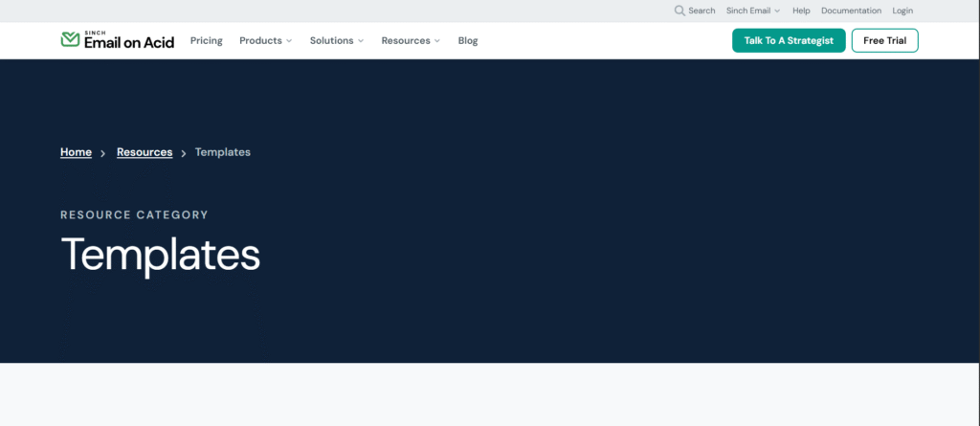Click the magnifying glass search icon

pos(679,11)
